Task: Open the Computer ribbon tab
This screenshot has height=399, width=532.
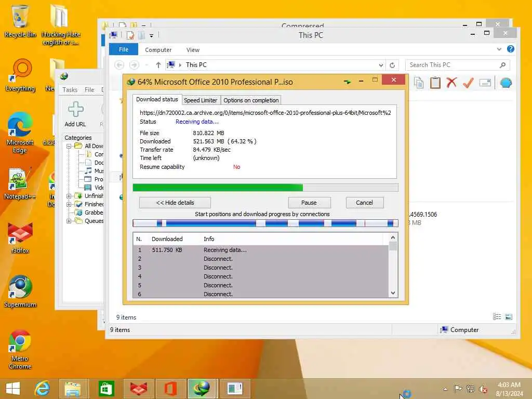Action: [158, 50]
